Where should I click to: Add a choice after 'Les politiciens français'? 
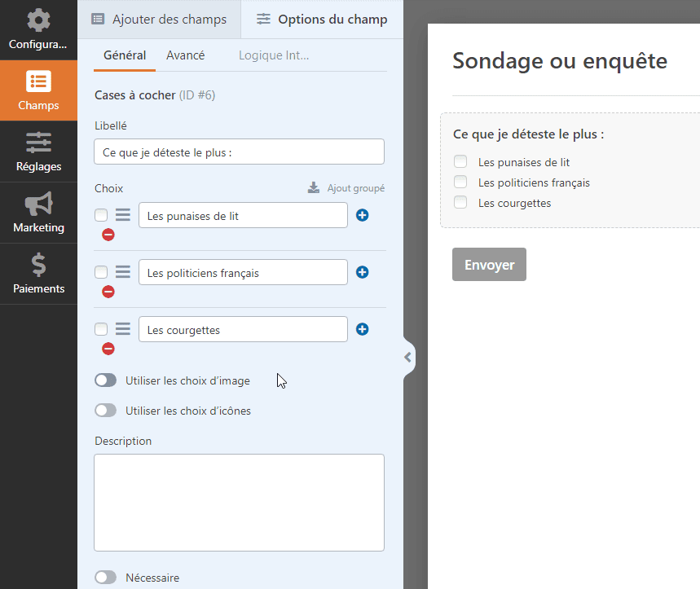tap(362, 272)
